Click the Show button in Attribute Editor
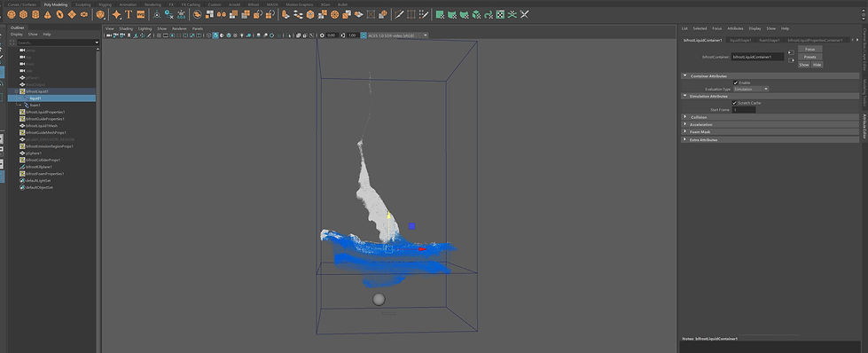 click(804, 65)
